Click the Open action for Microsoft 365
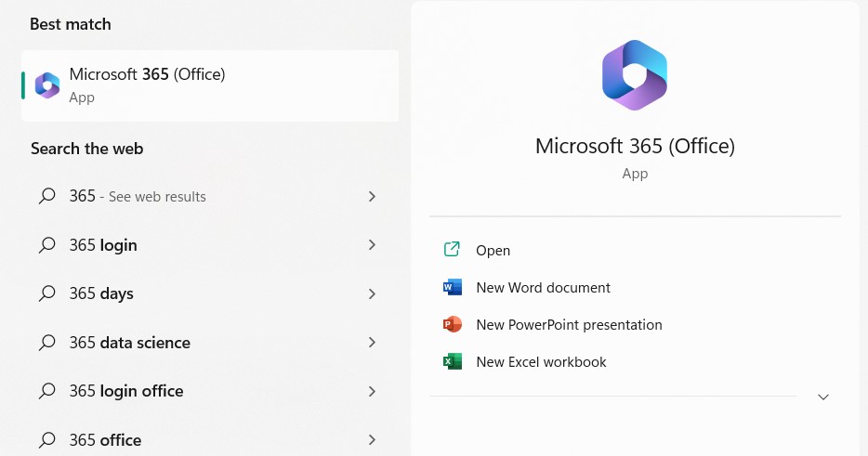 (493, 250)
